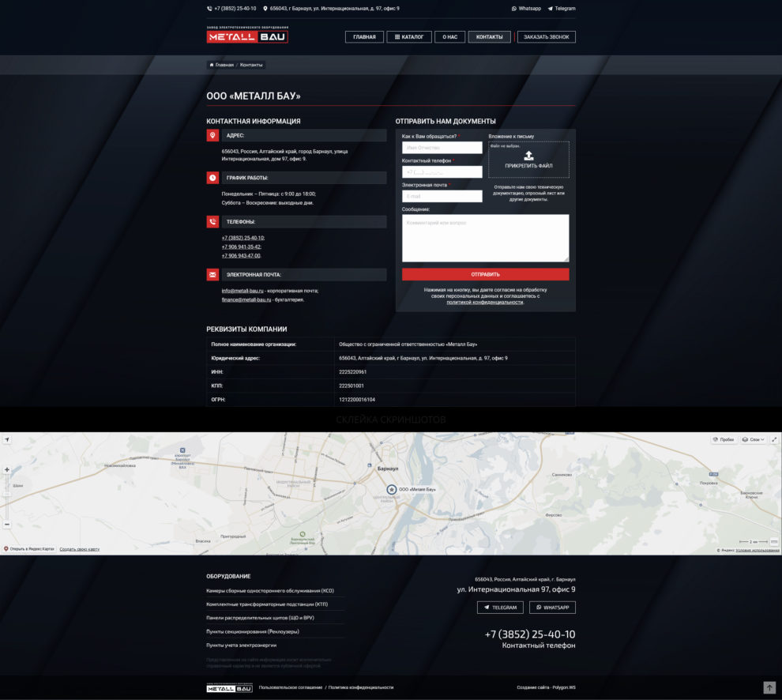The height and width of the screenshot is (700, 782).
Task: Click the phone icon in top bar
Action: pos(209,9)
